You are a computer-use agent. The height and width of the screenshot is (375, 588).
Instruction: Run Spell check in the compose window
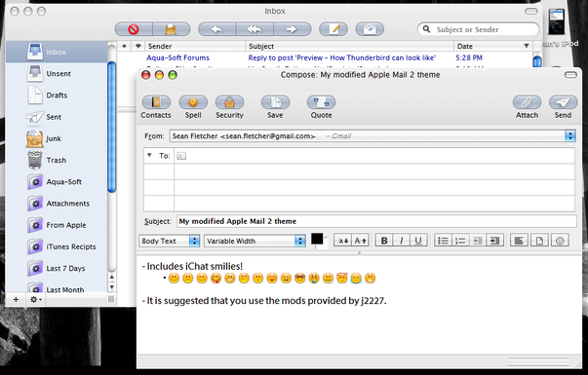193,107
